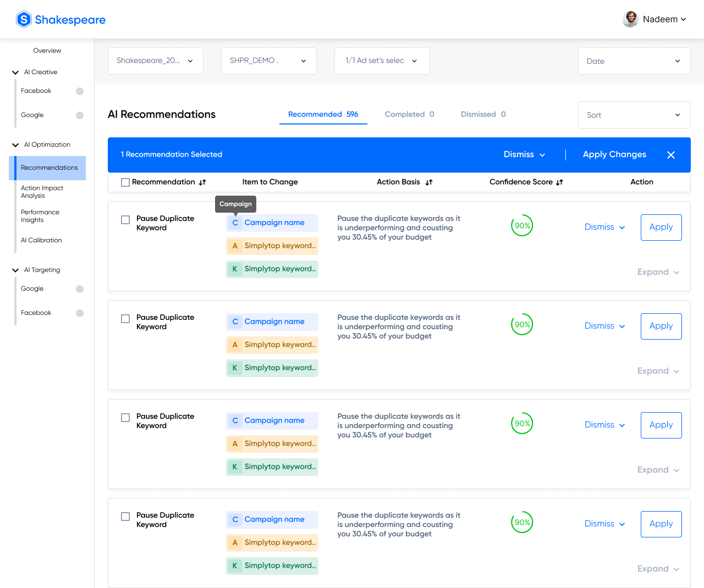
Task: Click the A ad set badge in first card
Action: click(272, 246)
